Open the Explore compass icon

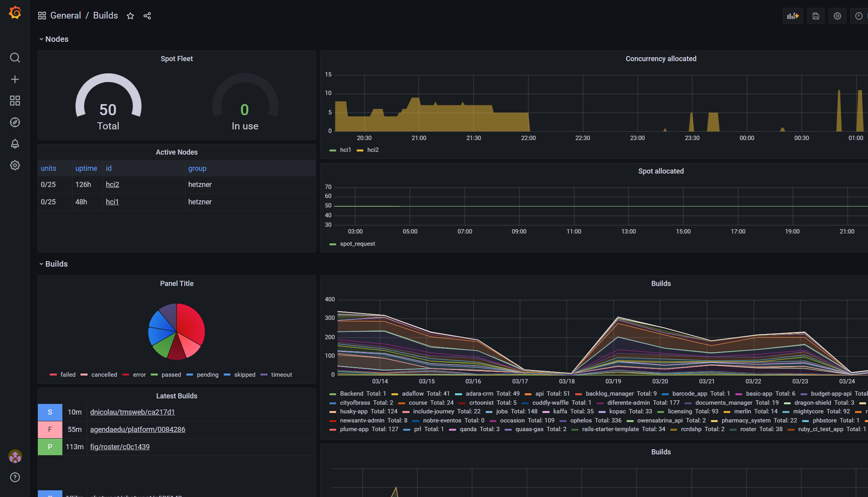tap(15, 122)
